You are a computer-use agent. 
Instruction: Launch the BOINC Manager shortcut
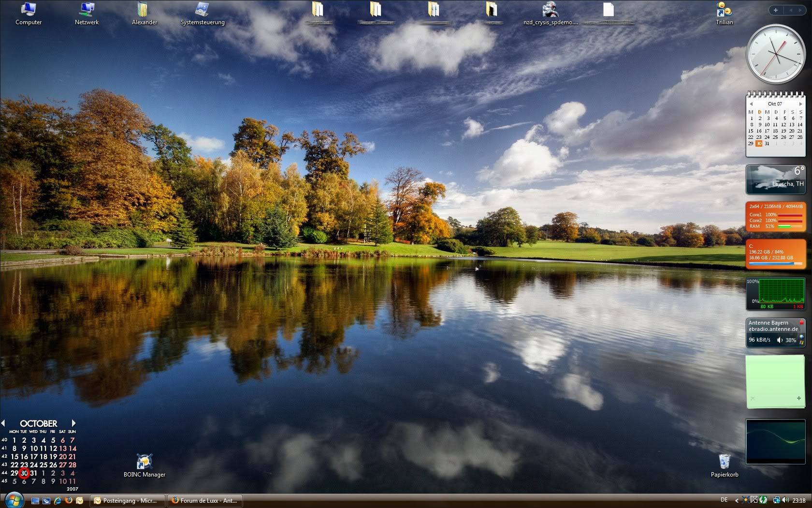click(144, 462)
